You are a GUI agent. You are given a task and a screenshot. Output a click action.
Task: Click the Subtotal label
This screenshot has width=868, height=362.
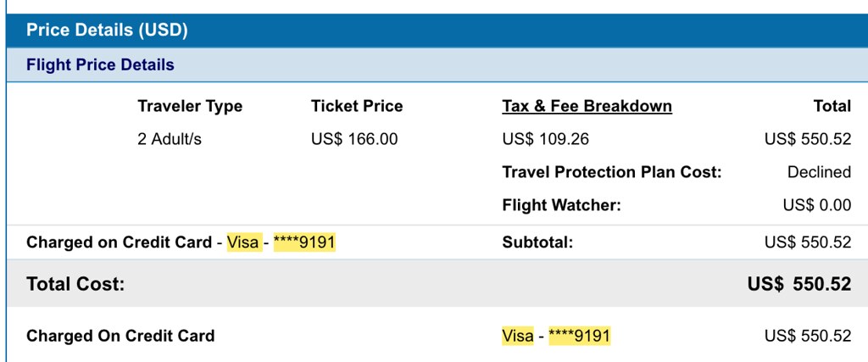[537, 242]
